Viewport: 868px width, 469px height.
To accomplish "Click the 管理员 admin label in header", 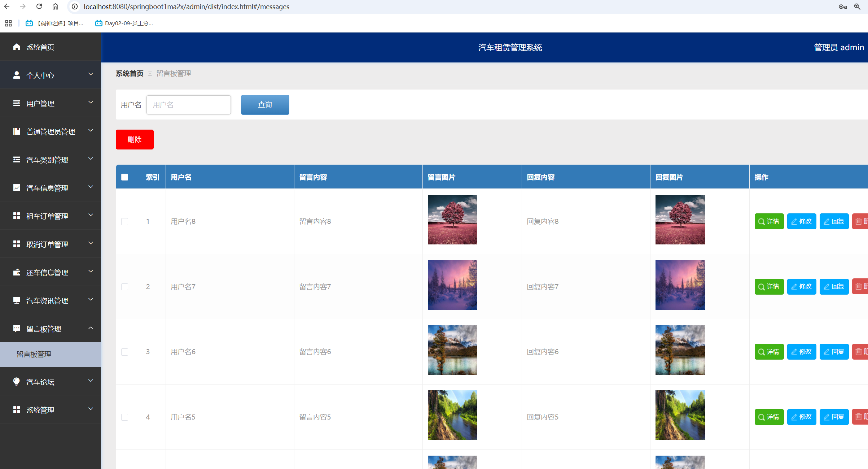I will click(x=839, y=47).
